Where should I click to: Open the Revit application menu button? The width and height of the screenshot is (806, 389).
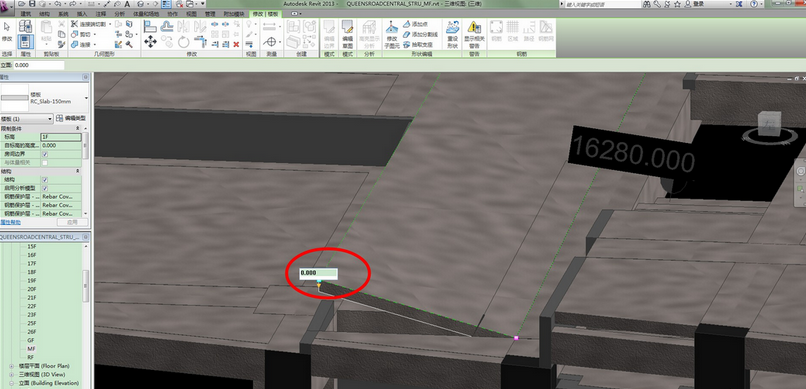[6, 7]
